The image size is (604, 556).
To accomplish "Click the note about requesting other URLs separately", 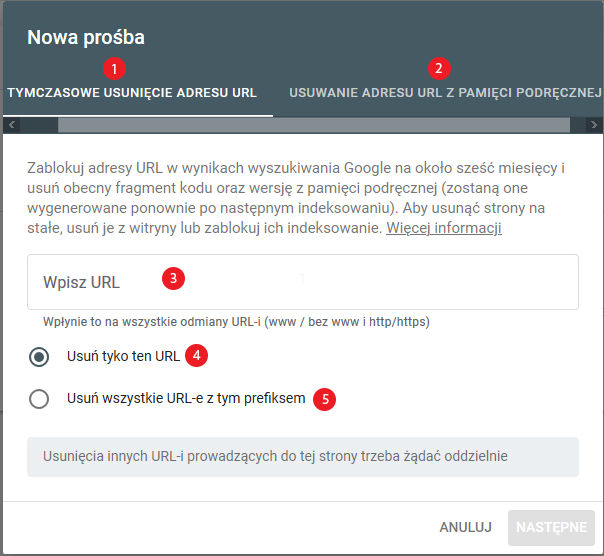I will point(302,457).
